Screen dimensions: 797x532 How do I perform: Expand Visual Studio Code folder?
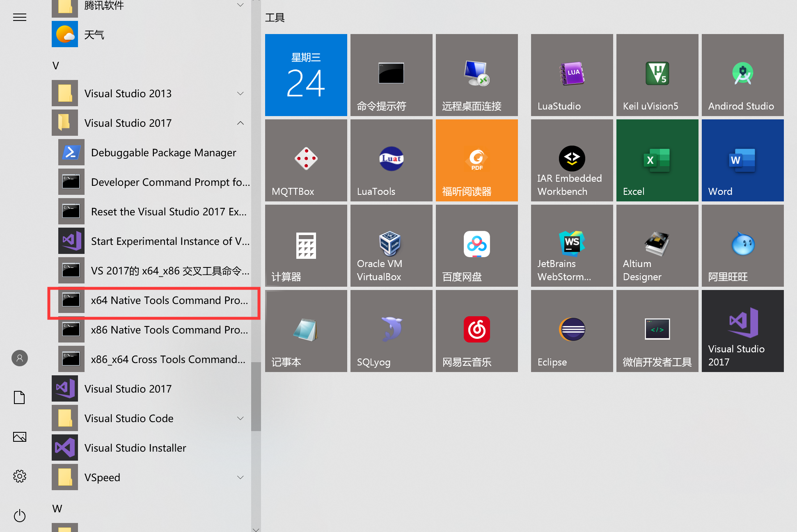(x=151, y=418)
